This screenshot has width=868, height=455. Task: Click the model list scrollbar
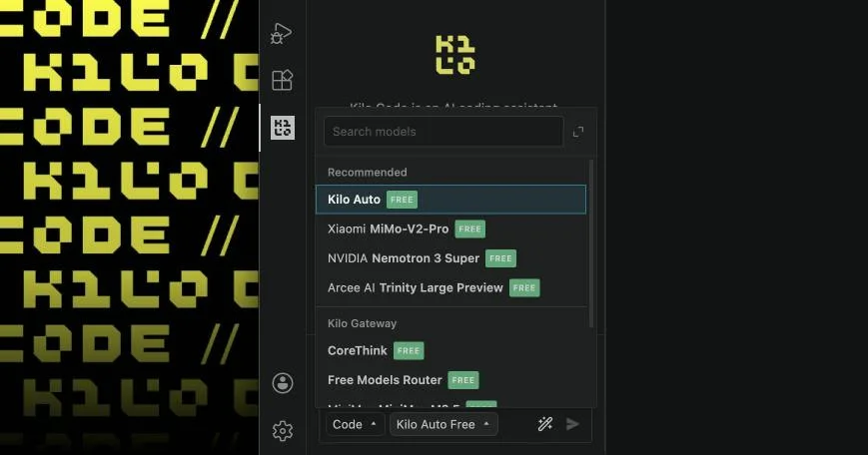591,243
